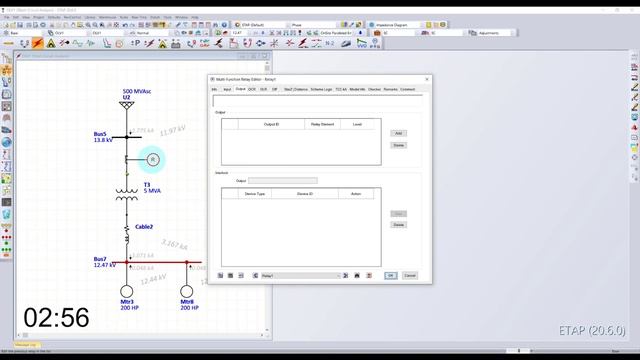Image resolution: width=640 pixels, height=360 pixels.
Task: Click the Star protection seat-shaped icon
Action: coord(107,43)
